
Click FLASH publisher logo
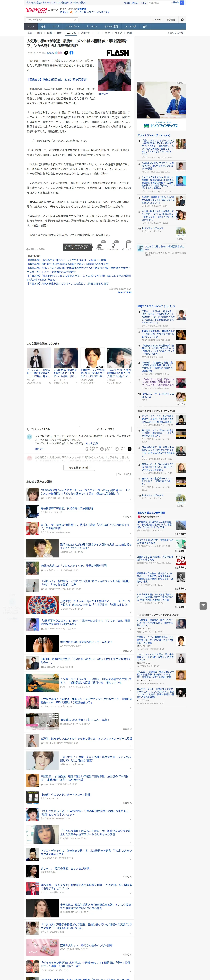tap(117, 53)
